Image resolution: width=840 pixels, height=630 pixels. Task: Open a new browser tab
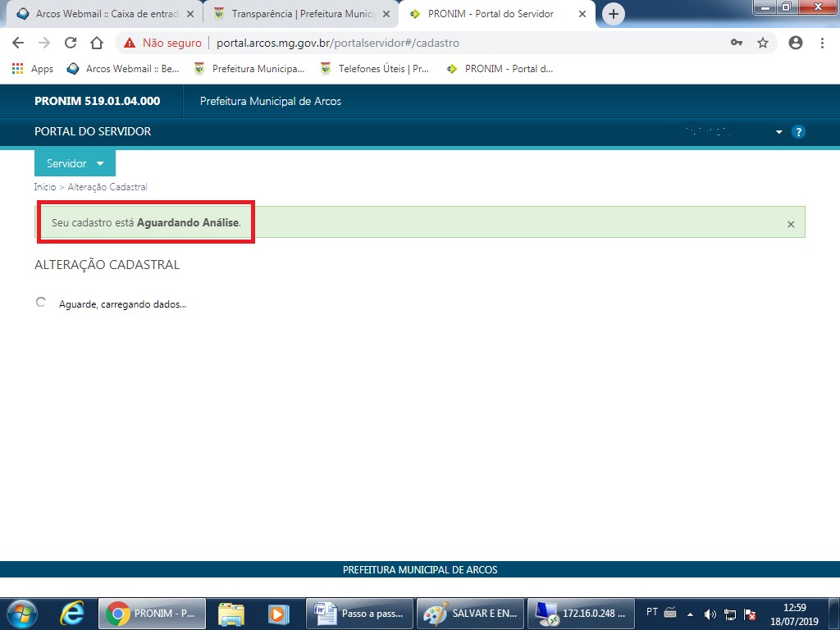(614, 14)
